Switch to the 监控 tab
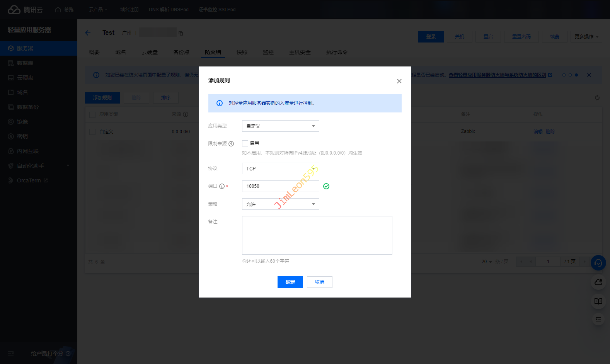The height and width of the screenshot is (364, 610). coord(268,52)
